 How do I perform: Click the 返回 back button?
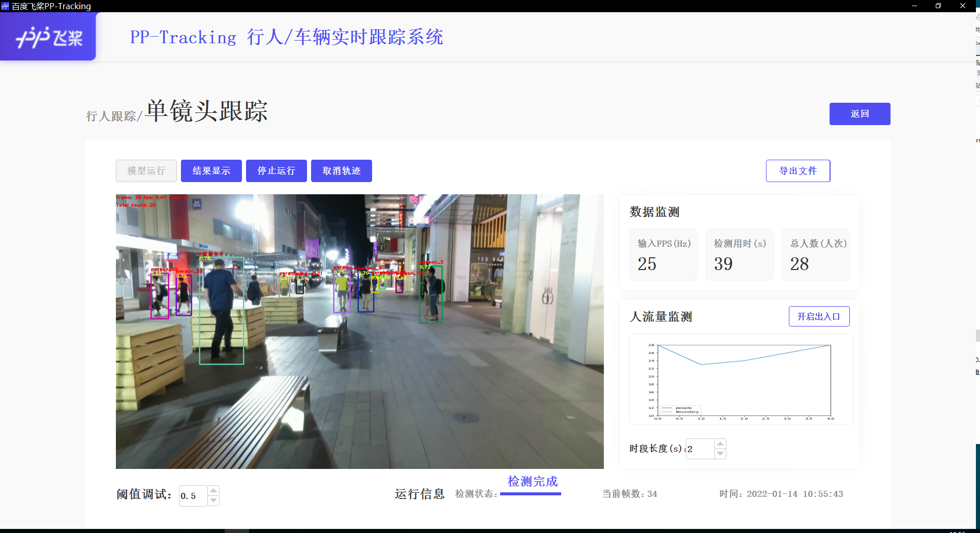click(x=860, y=113)
